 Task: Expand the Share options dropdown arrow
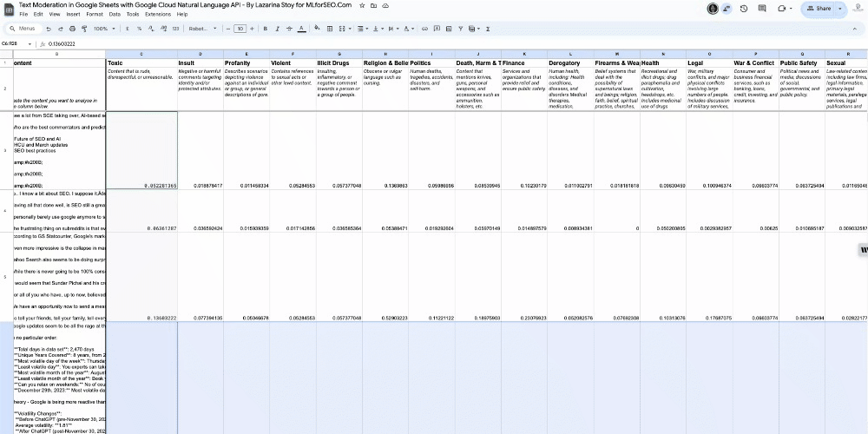(x=841, y=9)
